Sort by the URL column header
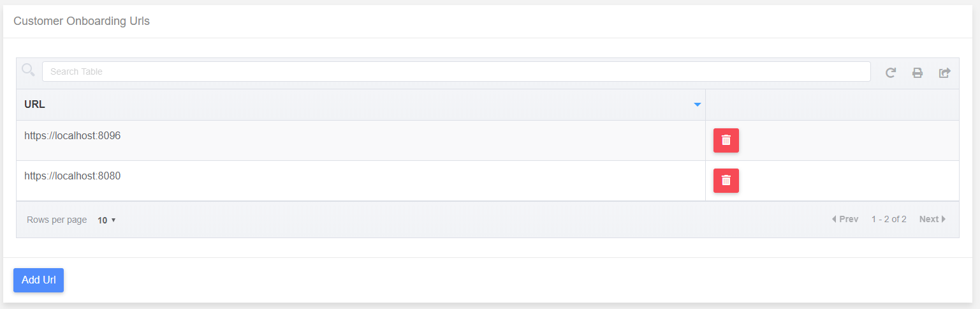The image size is (980, 309). [34, 105]
